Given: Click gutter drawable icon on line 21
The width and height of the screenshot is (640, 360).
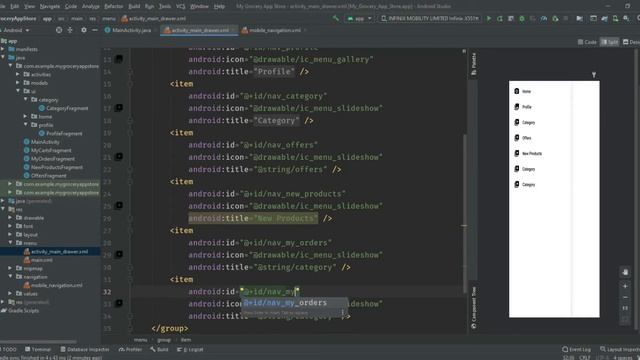Looking at the screenshot, I should 119,157.
